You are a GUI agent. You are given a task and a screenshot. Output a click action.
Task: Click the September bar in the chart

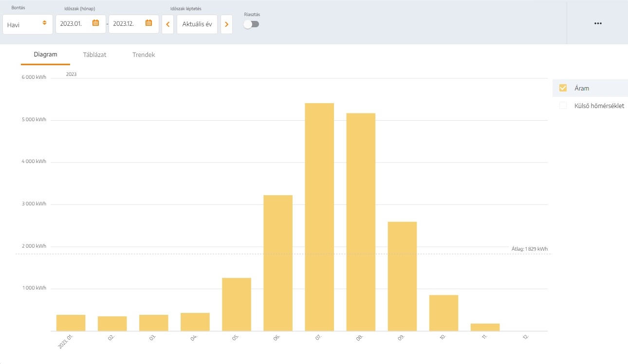pos(402,276)
